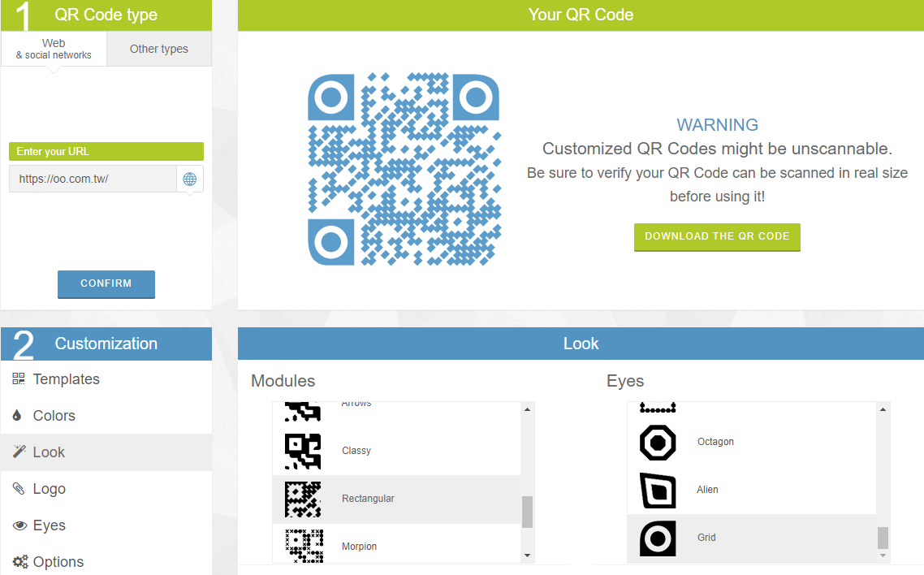Image resolution: width=924 pixels, height=575 pixels.
Task: Select the Classy module style thumbnail
Action: click(x=303, y=452)
